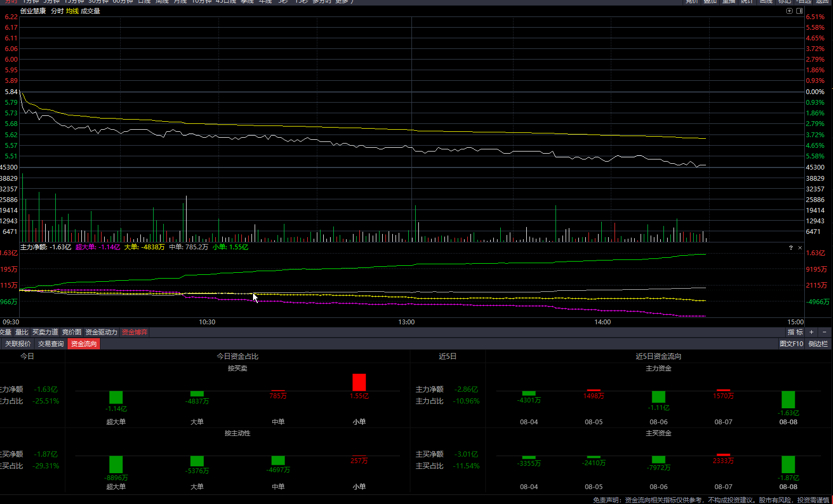This screenshot has height=504, width=833.
Task: Select the 资金博弈 indicator tab
Action: pyautogui.click(x=134, y=332)
